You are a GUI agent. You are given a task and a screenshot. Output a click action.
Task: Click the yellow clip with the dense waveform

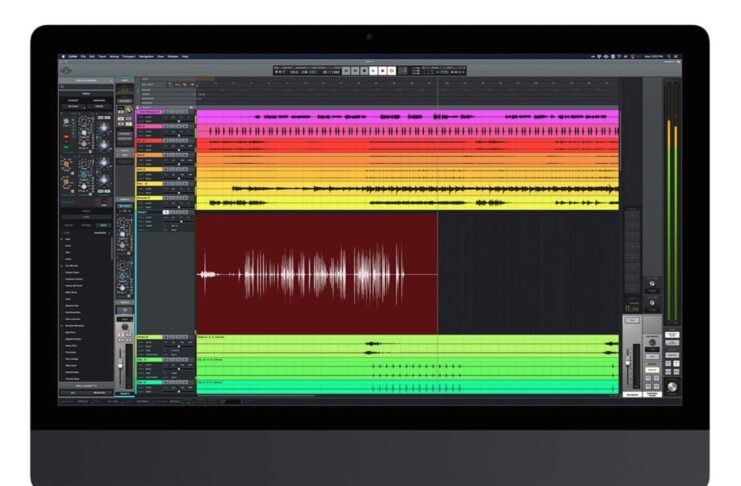point(407,189)
